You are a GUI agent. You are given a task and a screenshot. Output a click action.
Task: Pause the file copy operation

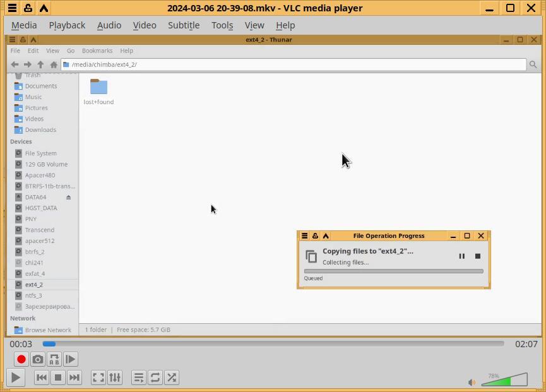461,256
